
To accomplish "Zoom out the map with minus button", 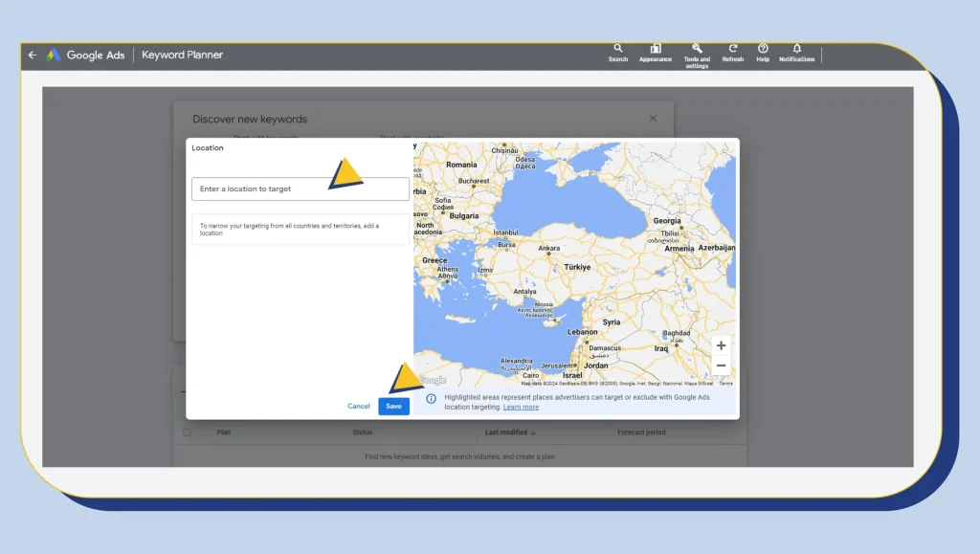I will click(x=721, y=366).
